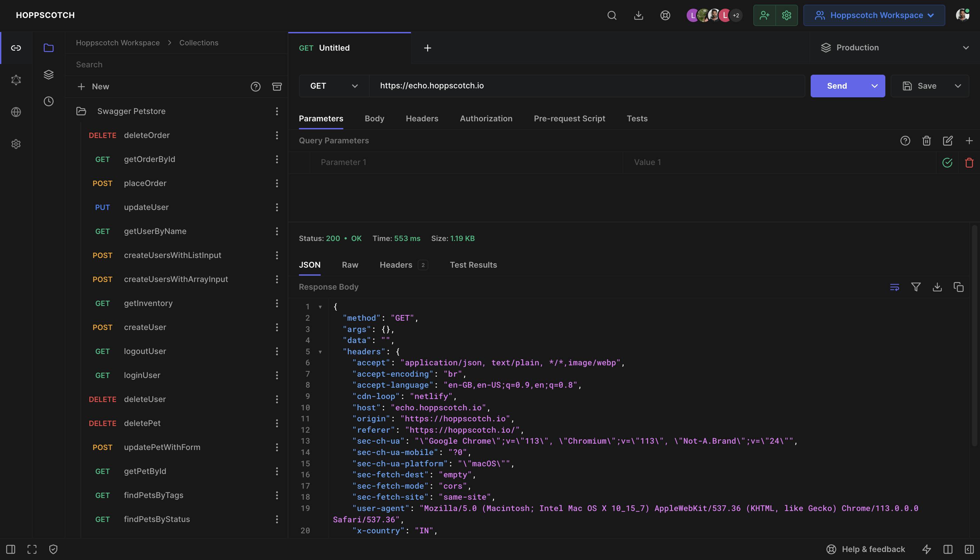
Task: Toggle line wrapping in Response Body
Action: click(895, 287)
